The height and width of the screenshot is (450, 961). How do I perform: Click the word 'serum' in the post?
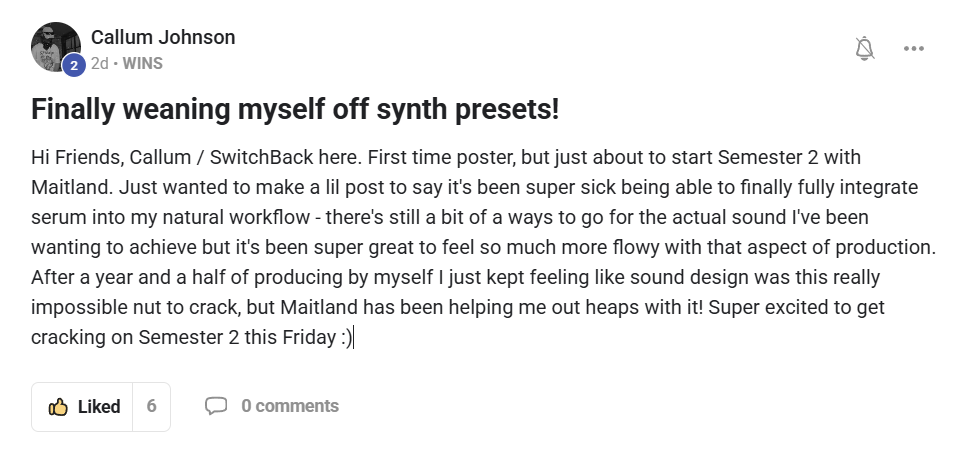pyautogui.click(x=57, y=217)
